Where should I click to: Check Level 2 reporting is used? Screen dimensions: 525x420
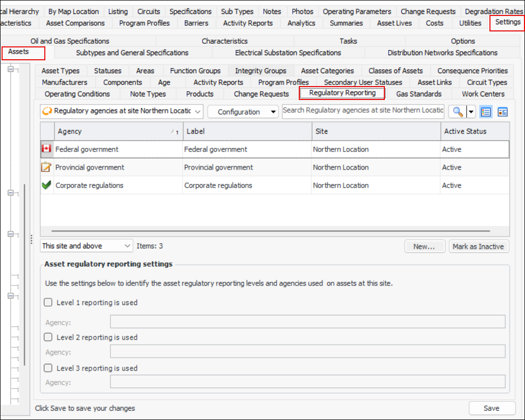[48, 337]
